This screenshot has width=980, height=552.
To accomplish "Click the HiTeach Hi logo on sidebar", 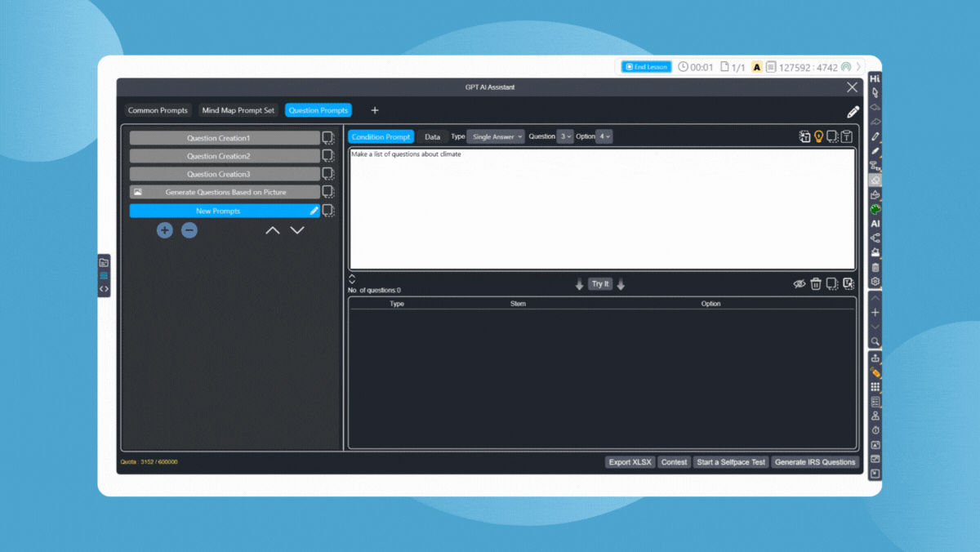I will tap(875, 79).
